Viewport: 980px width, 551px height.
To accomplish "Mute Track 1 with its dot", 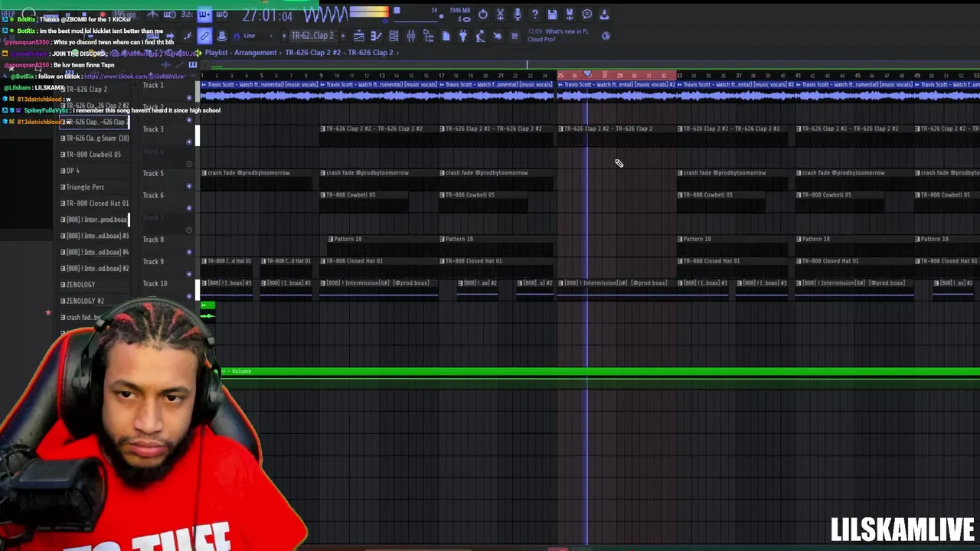I will click(189, 98).
